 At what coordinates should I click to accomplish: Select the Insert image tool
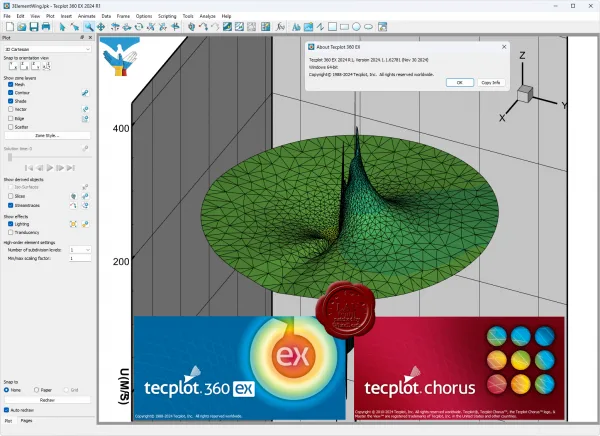click(x=308, y=26)
